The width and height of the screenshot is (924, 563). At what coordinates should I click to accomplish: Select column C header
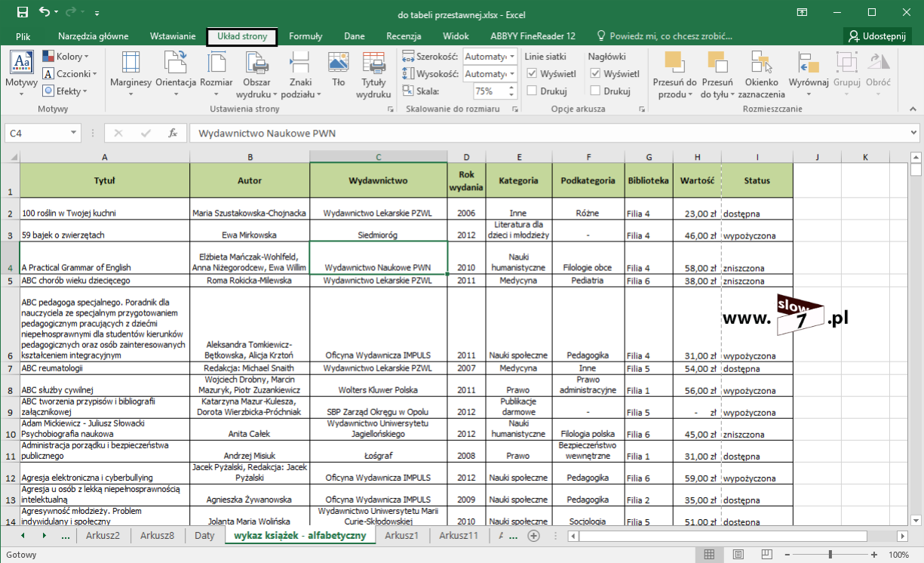[378, 157]
